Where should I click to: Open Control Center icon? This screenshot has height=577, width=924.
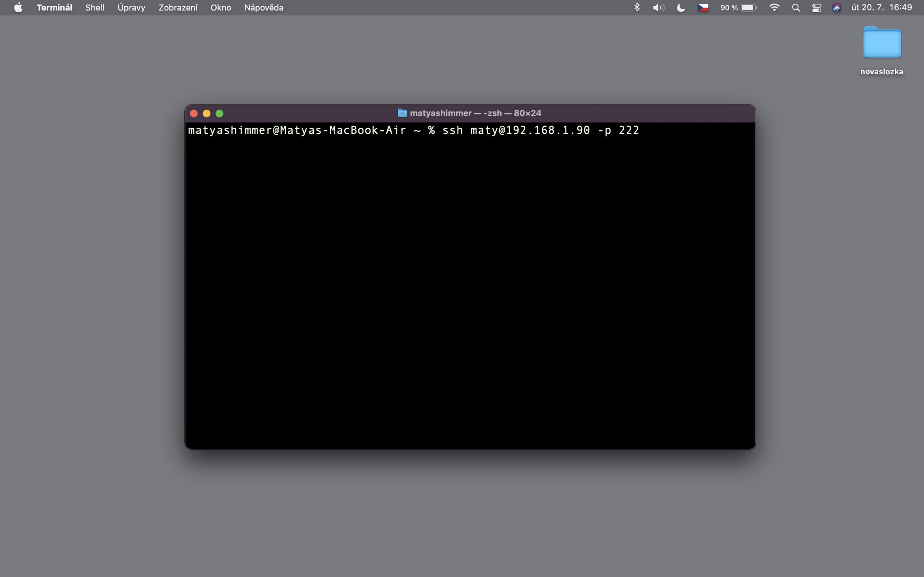coord(816,8)
